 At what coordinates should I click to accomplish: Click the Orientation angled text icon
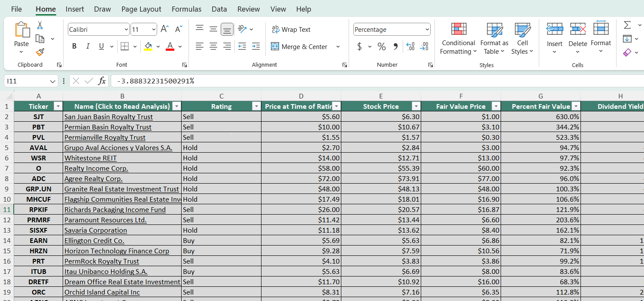(242, 29)
